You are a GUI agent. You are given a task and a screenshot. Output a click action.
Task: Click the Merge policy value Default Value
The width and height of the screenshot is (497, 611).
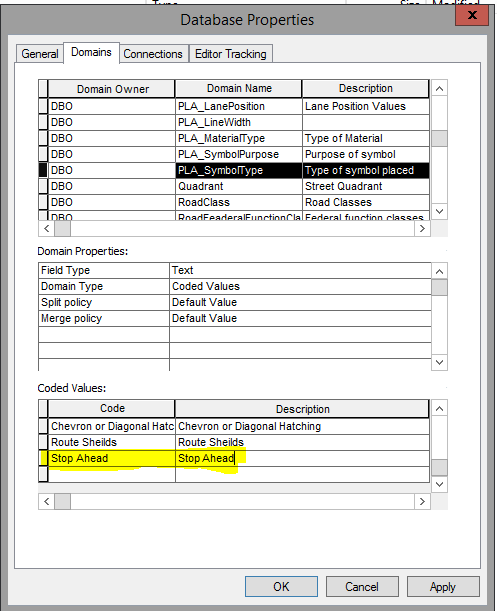click(300, 318)
